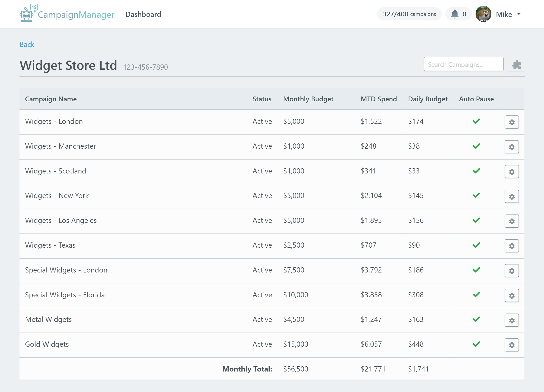Screen dimensions: 544x392
Task: Toggle Auto Pause checkmark for Widgets - Manchester
Action: point(476,146)
